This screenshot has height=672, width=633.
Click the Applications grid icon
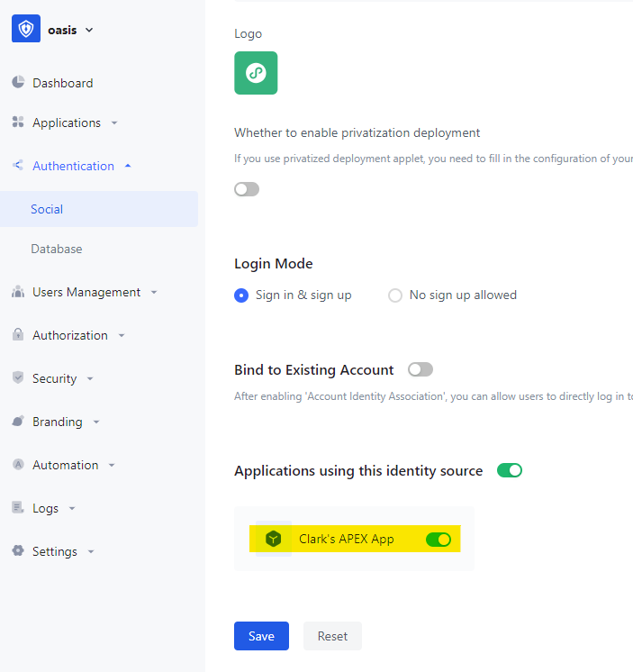pos(18,123)
